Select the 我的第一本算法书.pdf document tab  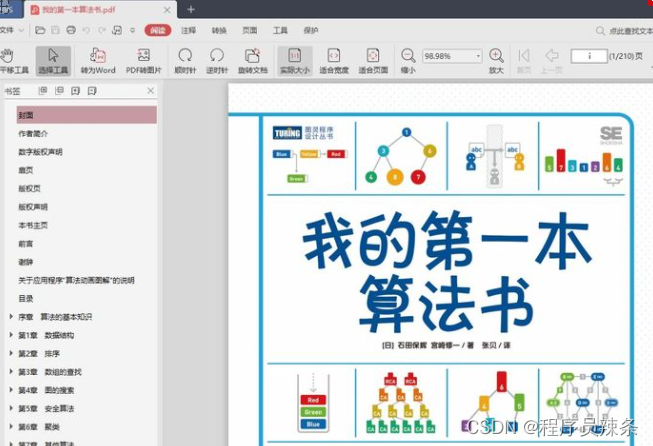tap(100, 9)
